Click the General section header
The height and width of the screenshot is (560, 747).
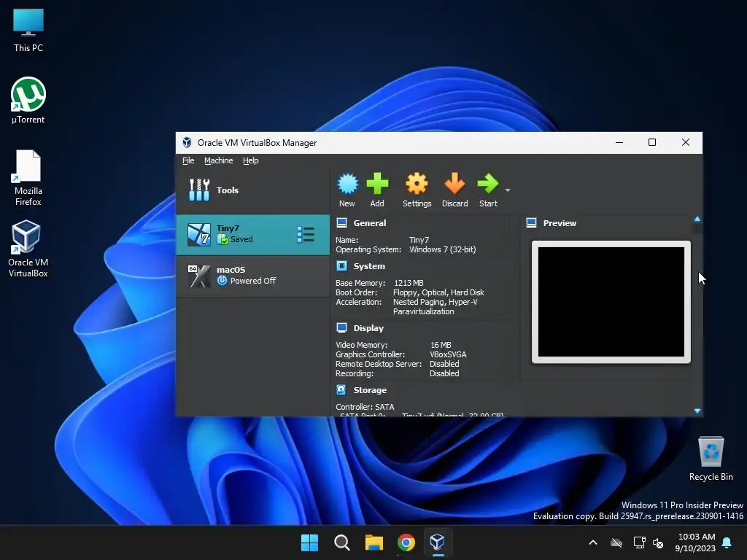tap(370, 223)
